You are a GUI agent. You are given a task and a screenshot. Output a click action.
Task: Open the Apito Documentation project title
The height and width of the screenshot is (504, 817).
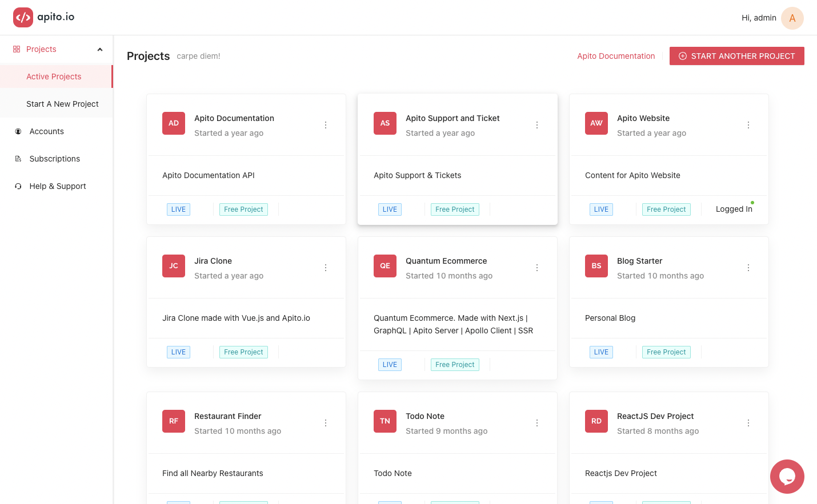point(234,118)
